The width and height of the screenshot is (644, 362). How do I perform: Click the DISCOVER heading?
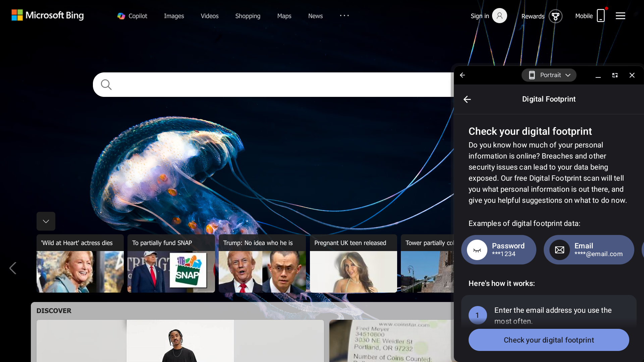click(54, 311)
